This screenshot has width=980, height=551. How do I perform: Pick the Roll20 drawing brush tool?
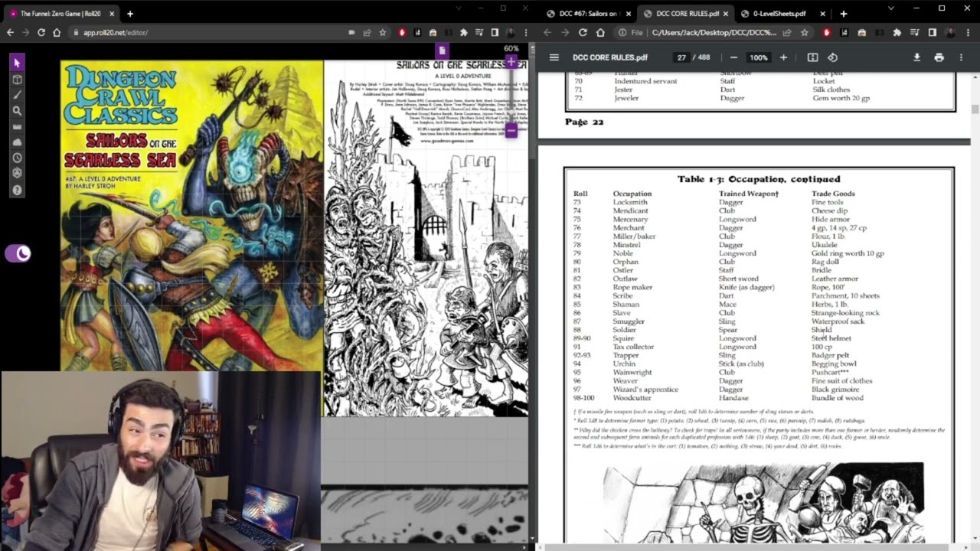(17, 95)
